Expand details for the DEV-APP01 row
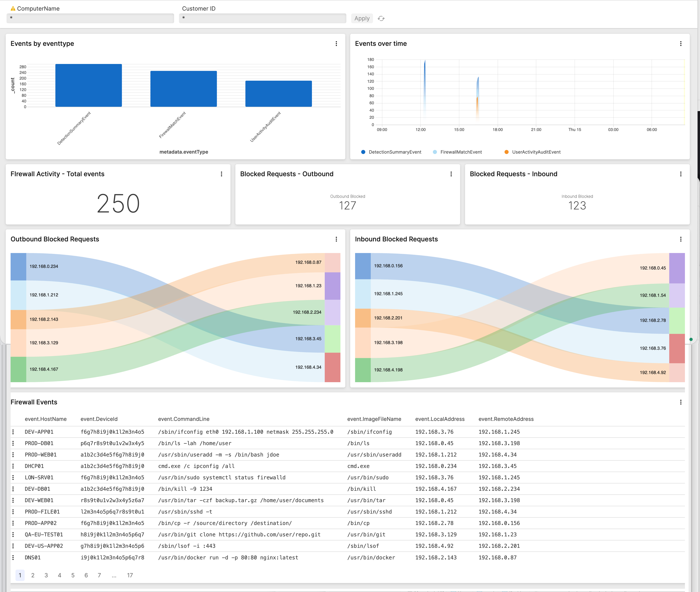Image resolution: width=700 pixels, height=592 pixels. coord(13,432)
